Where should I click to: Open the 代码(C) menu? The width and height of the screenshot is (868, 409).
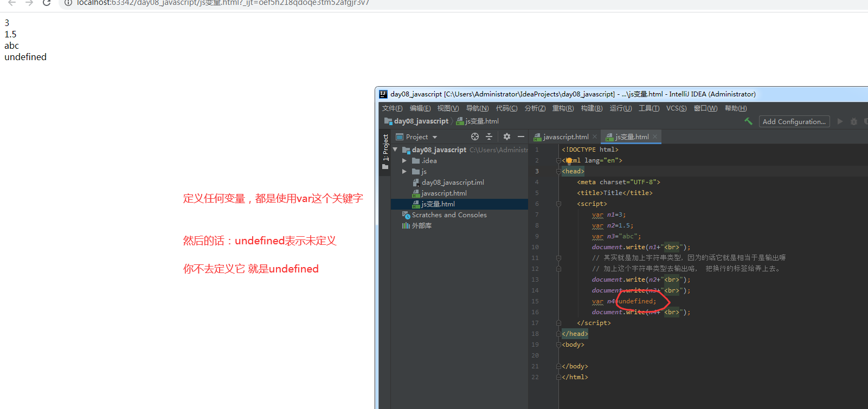[506, 108]
